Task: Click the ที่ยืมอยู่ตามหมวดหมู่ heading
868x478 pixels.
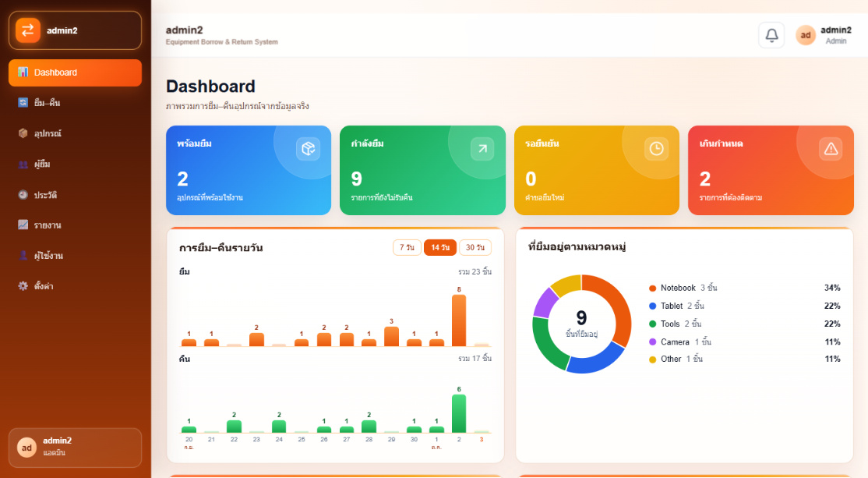Action: (x=577, y=246)
